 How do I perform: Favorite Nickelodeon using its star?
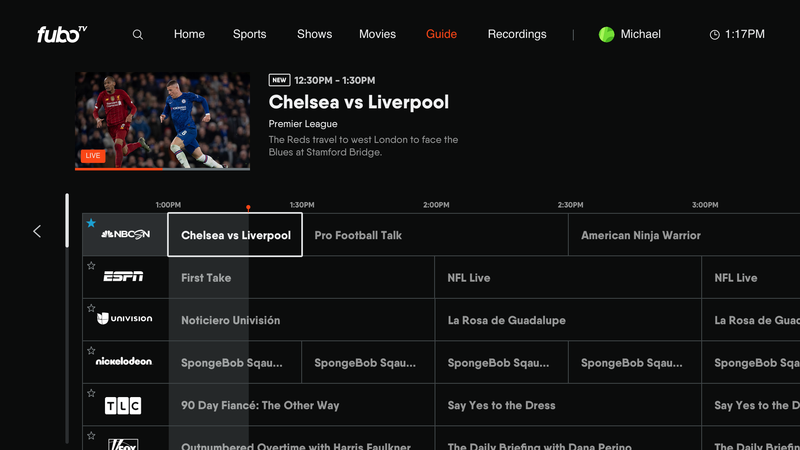point(91,351)
